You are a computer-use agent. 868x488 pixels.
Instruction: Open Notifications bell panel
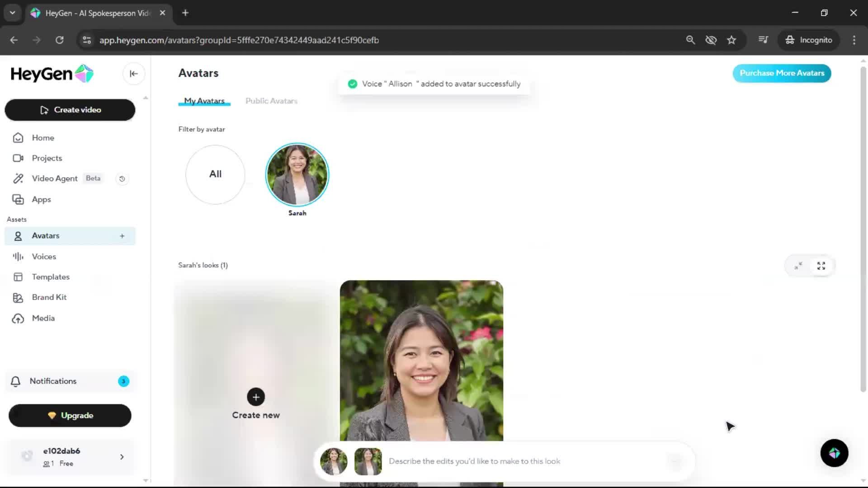[x=53, y=381]
